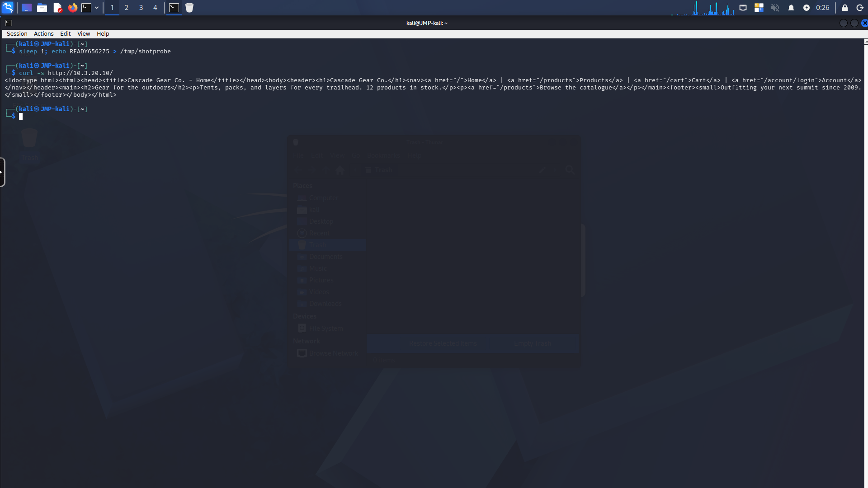Click the network connection tray icon
Screen dimensions: 868x488
[x=743, y=8]
